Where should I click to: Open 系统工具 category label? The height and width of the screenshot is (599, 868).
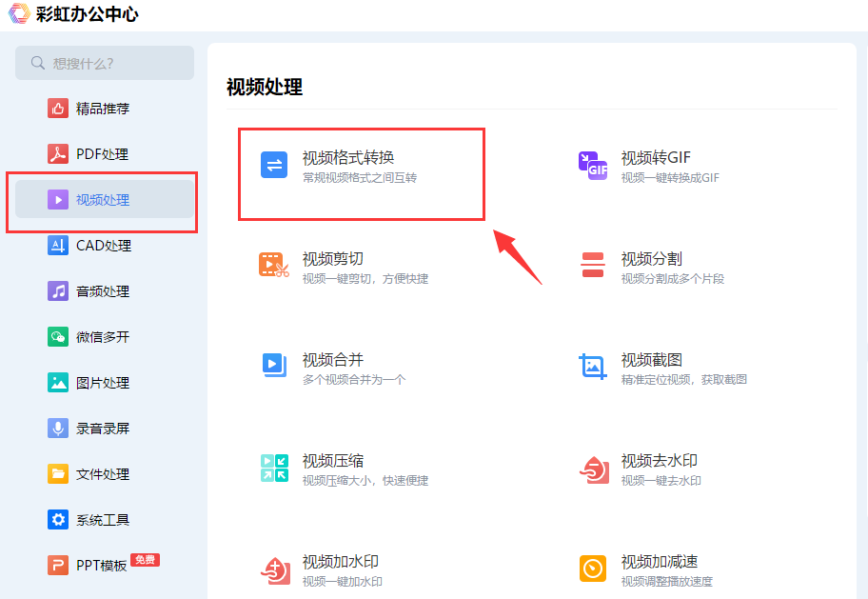coord(103,520)
